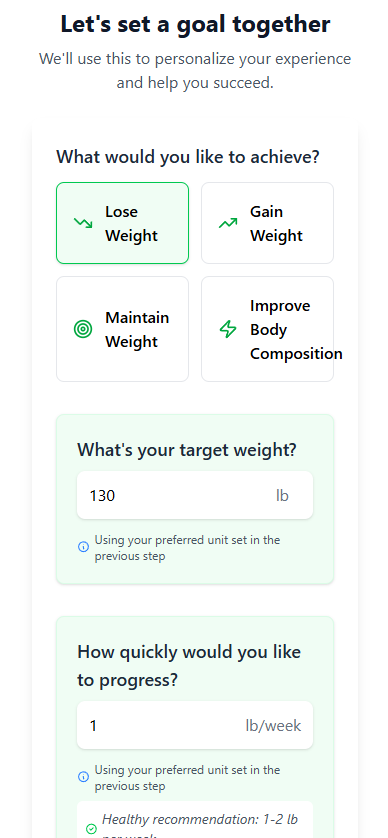Viewport: 388px width, 838px height.
Task: Click the downward trend Lose Weight icon
Action: (83, 223)
